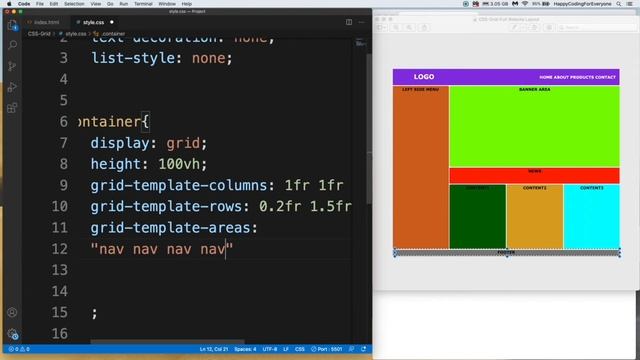This screenshot has width=640, height=360.
Task: Click the display: grid line
Action: [x=149, y=143]
